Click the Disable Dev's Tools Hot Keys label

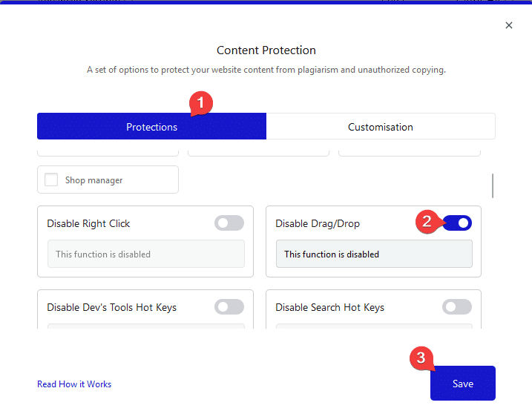(x=111, y=307)
